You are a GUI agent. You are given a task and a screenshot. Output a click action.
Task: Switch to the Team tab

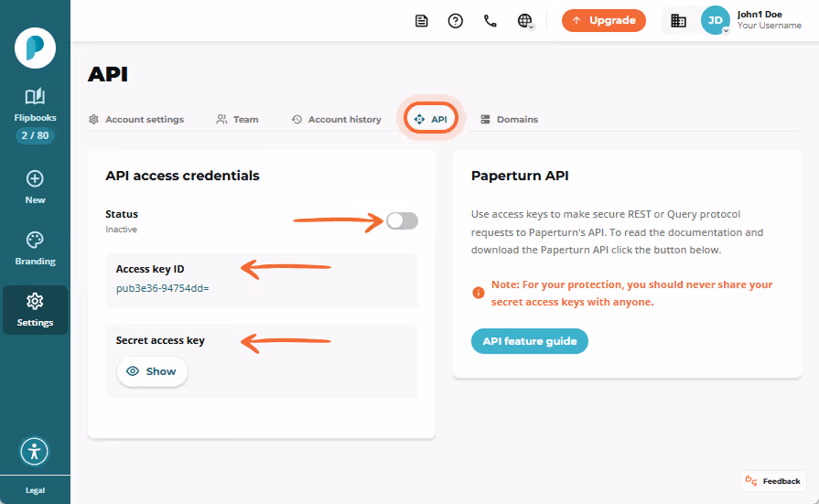point(238,120)
